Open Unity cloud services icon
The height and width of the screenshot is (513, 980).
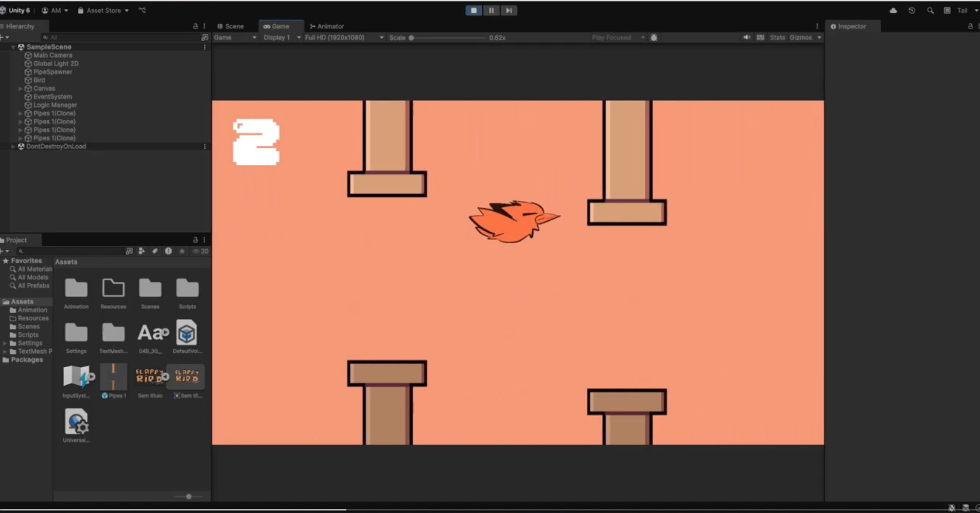tap(893, 10)
